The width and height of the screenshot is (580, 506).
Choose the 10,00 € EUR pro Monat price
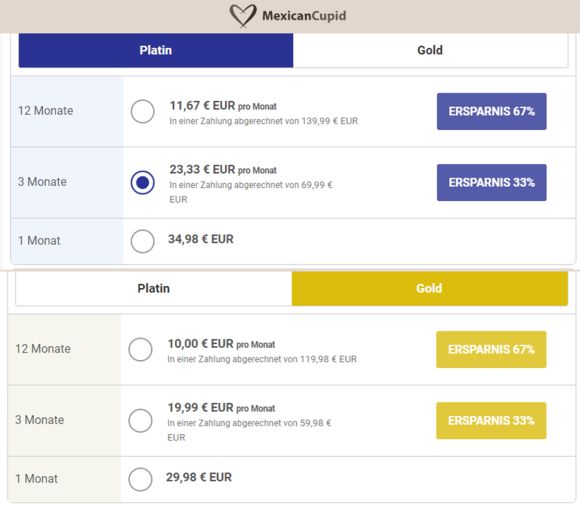click(221, 344)
